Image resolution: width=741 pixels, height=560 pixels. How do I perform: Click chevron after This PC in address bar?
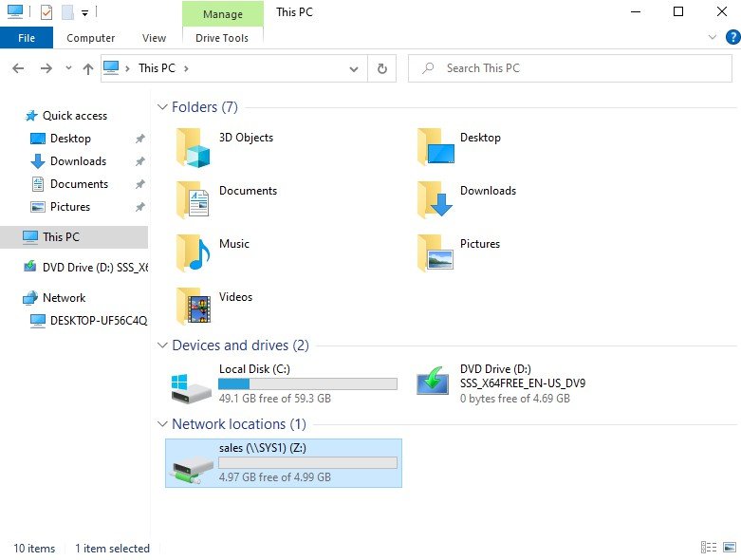186,69
